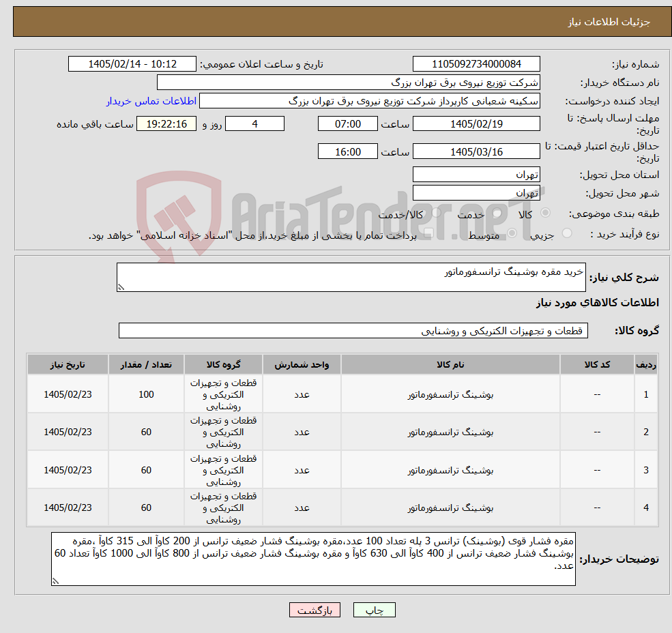Click the buyer notes text area

point(313,559)
